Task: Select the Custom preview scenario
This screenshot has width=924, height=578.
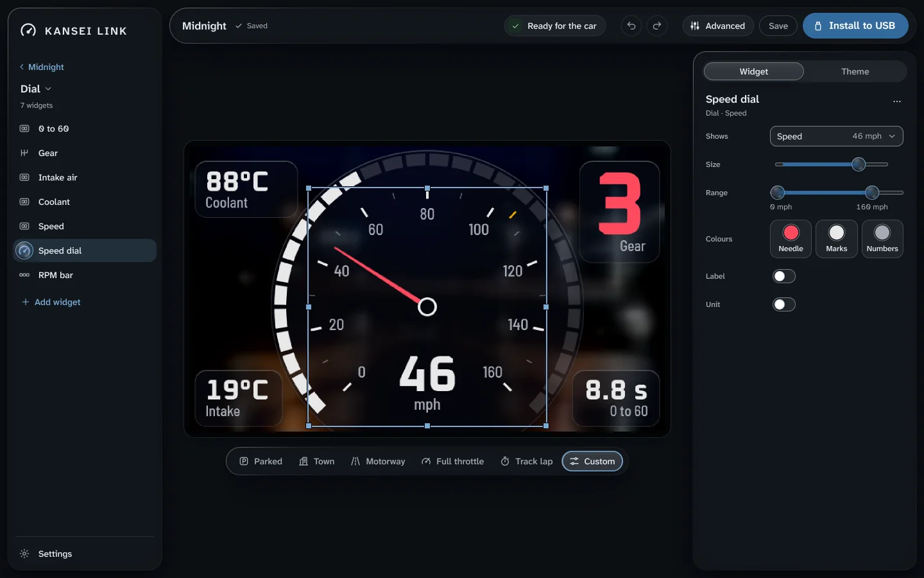Action: point(592,461)
